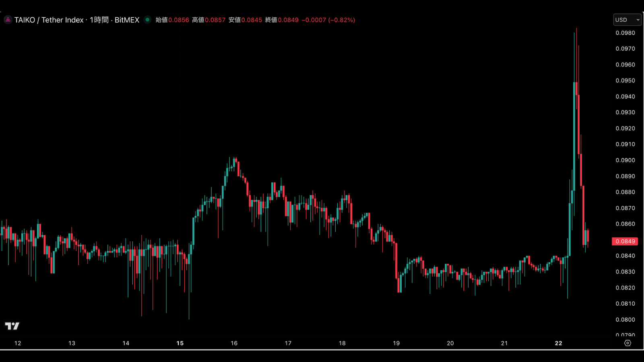Select date 22 on the time axis
The image size is (644, 362).
coord(558,343)
